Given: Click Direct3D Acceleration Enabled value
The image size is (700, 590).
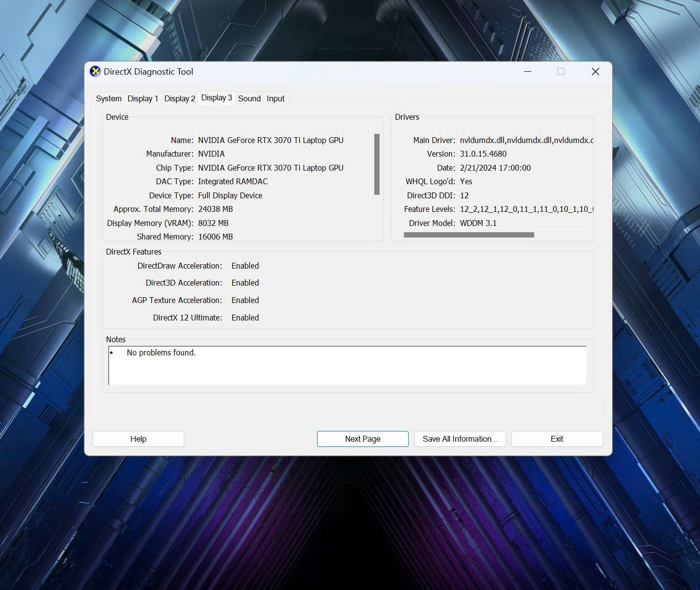Looking at the screenshot, I should pyautogui.click(x=245, y=283).
